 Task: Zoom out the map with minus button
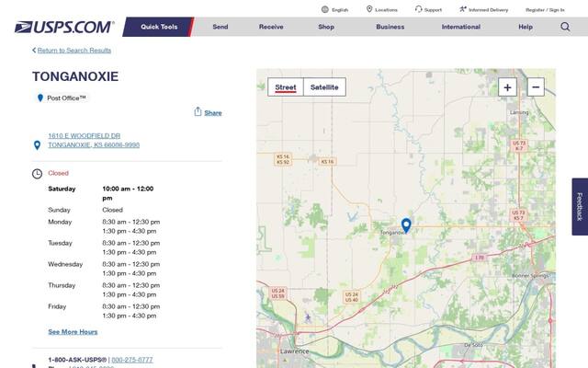tap(536, 87)
